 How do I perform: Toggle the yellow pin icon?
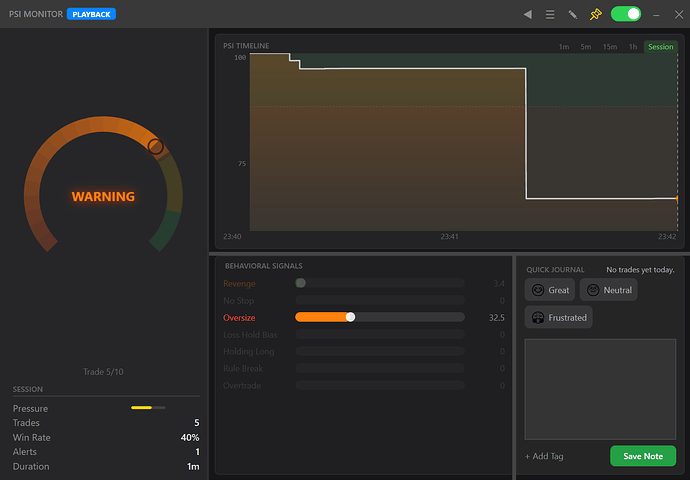[x=595, y=15]
